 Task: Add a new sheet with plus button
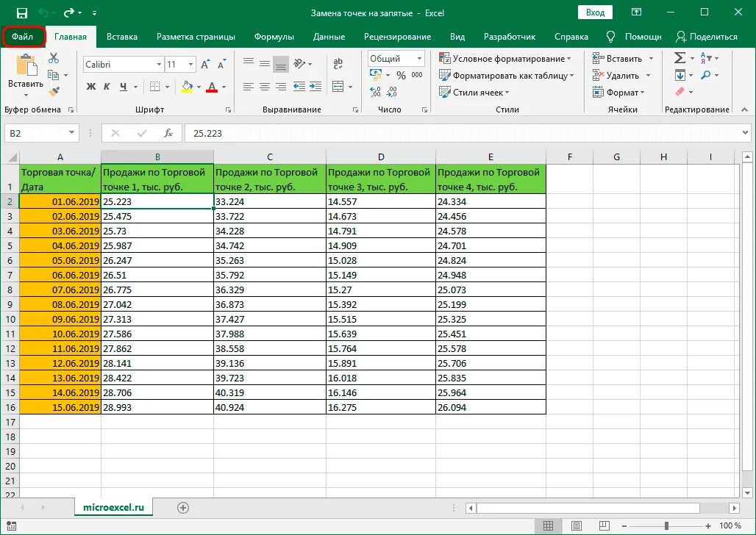click(x=182, y=508)
